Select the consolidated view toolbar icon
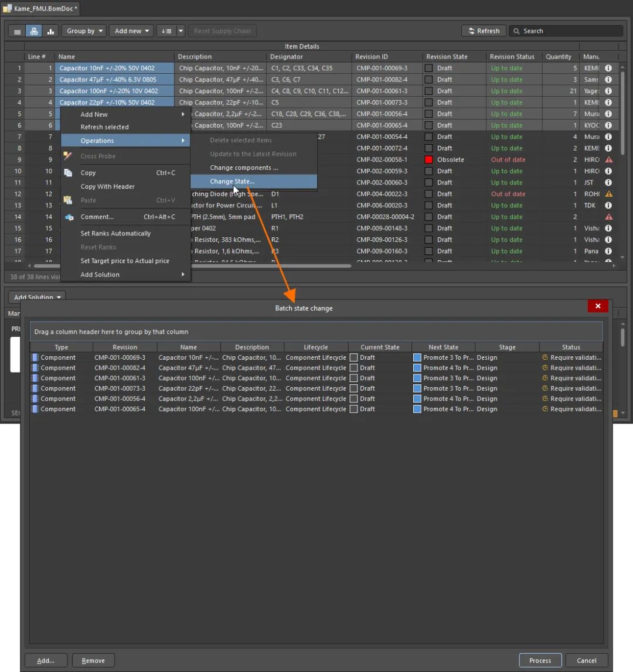Viewport: 633px width, 672px height. pos(34,31)
